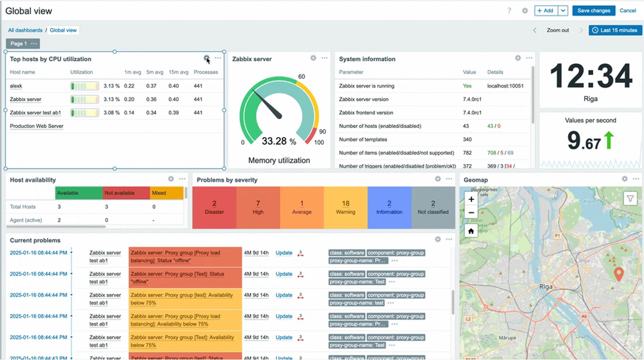This screenshot has width=644, height=360.
Task: Select the High severity block showing 7 problems
Action: click(x=258, y=207)
